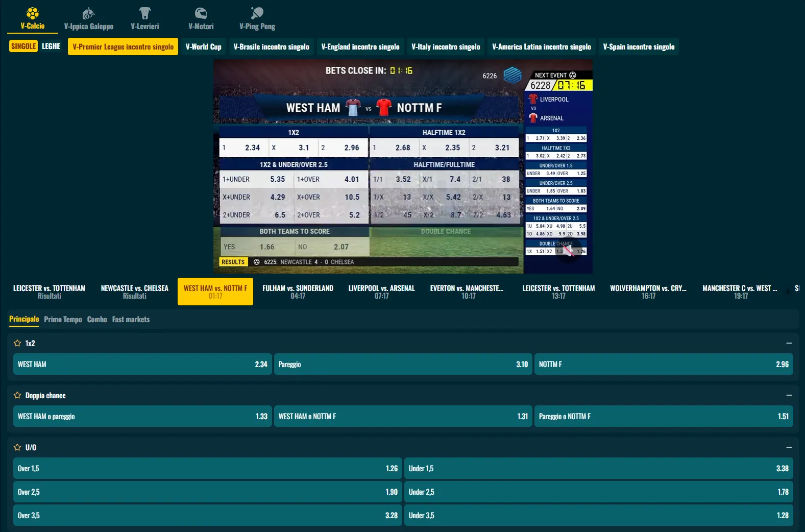Switch to the Combo markets tab
Image resolution: width=805 pixels, height=532 pixels.
97,319
